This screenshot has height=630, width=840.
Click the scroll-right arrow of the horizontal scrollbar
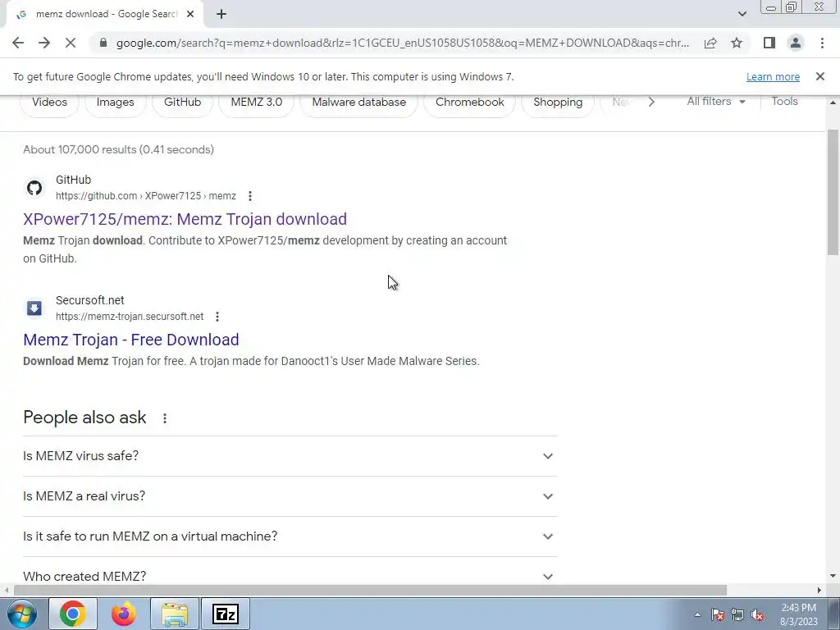point(819,591)
